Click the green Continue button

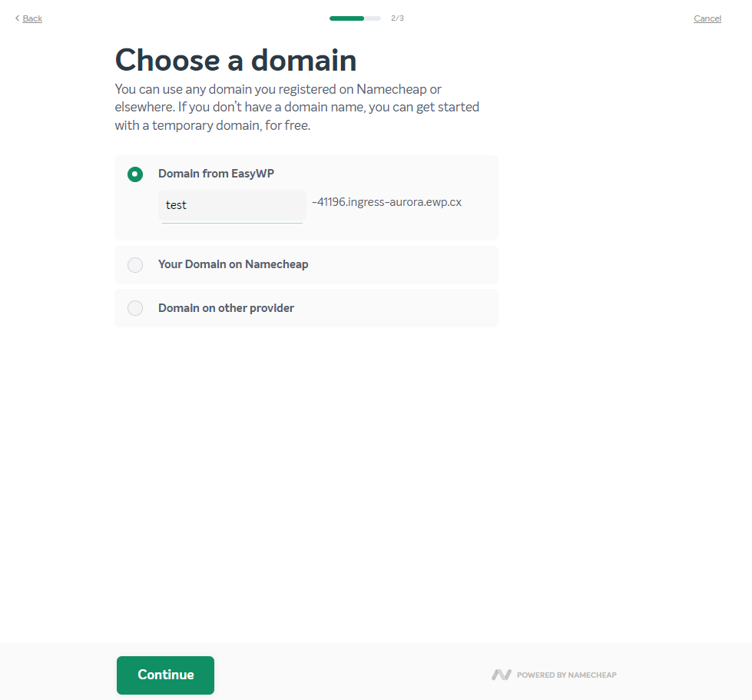click(x=165, y=675)
